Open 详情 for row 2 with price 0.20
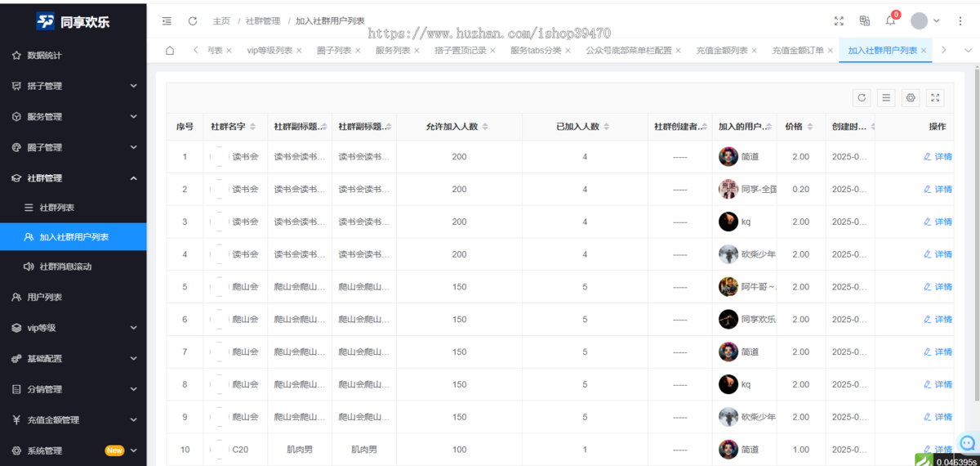 click(x=938, y=189)
